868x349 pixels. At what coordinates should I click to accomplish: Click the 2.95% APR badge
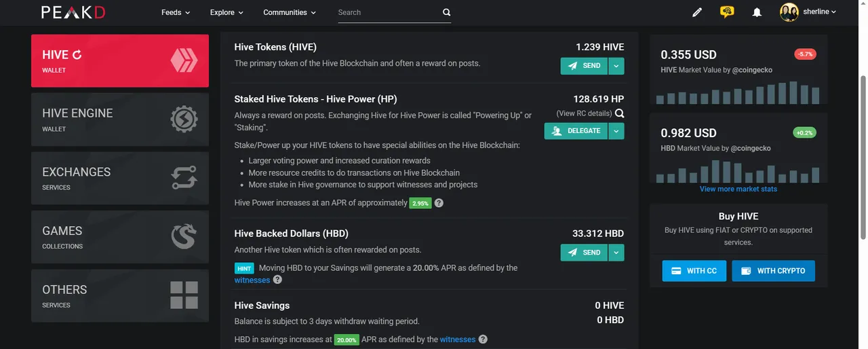(420, 203)
